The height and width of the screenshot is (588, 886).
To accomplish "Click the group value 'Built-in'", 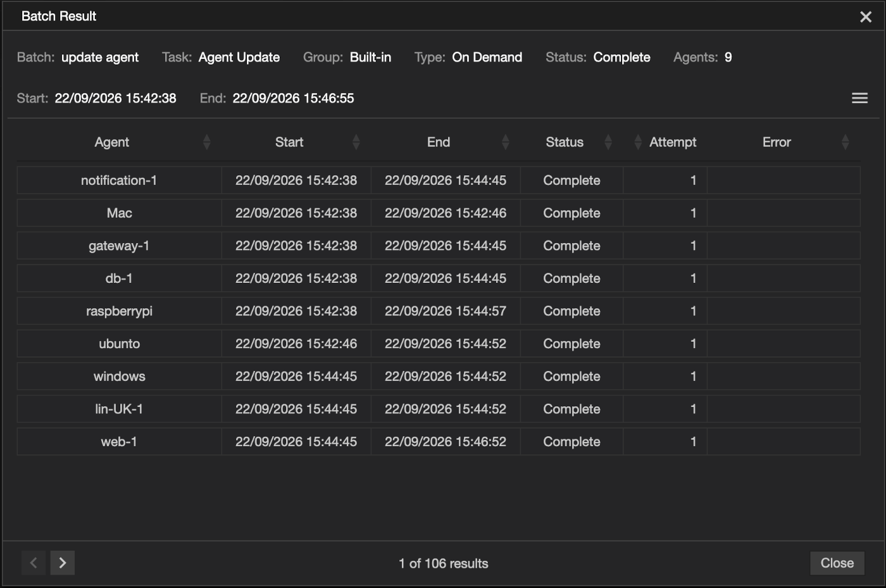I will [370, 58].
